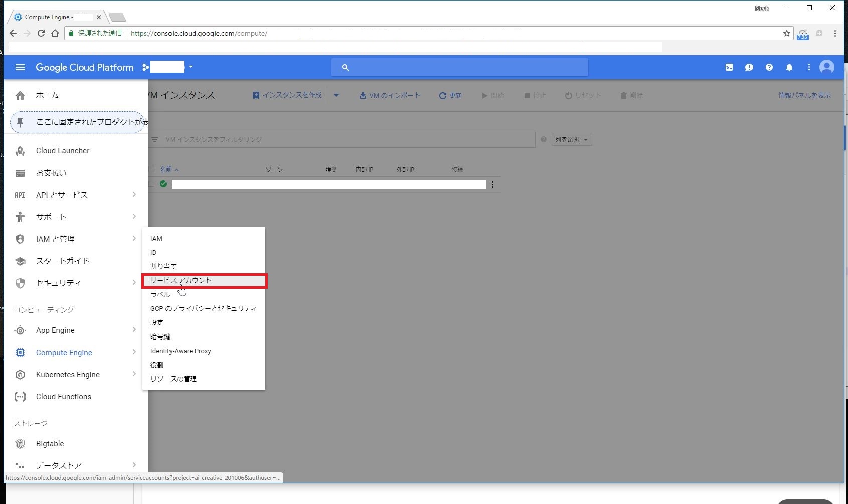The width and height of the screenshot is (848, 504).
Task: Click the filter help question icon
Action: point(543,140)
